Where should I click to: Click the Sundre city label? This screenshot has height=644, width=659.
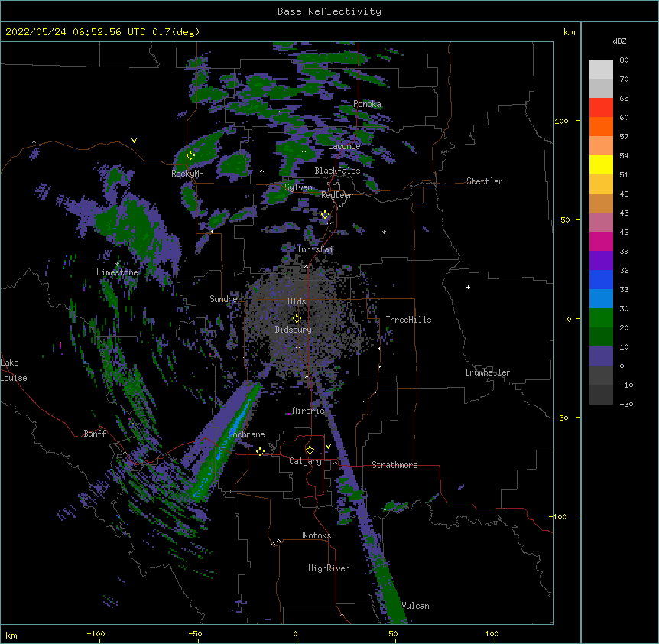(x=223, y=299)
